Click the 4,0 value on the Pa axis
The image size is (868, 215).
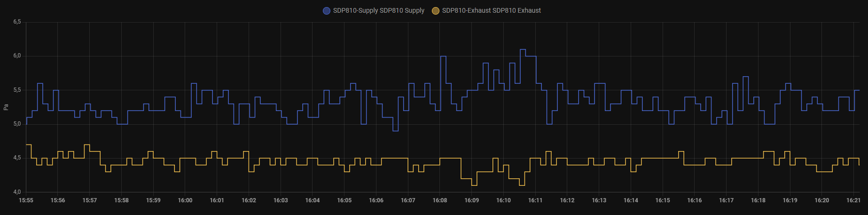click(17, 192)
